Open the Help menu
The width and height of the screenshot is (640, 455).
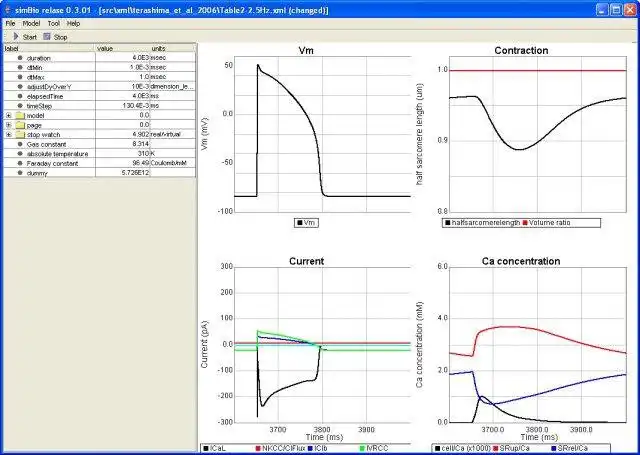[x=73, y=24]
